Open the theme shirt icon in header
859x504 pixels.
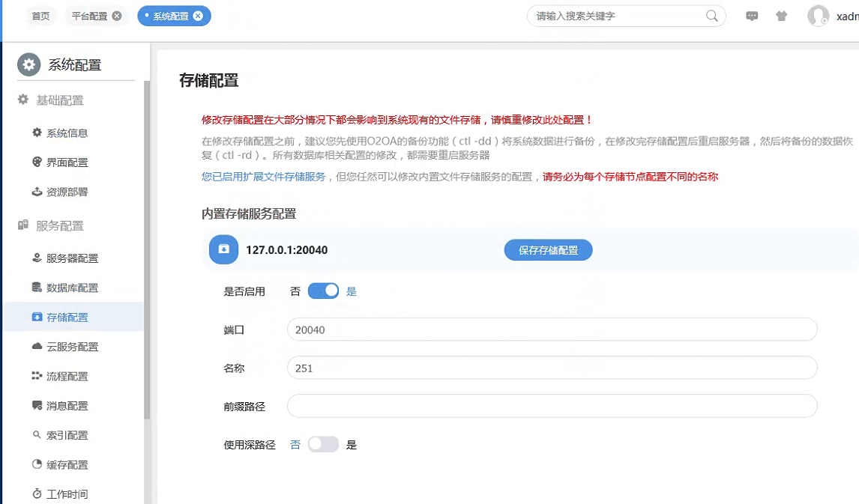click(782, 16)
